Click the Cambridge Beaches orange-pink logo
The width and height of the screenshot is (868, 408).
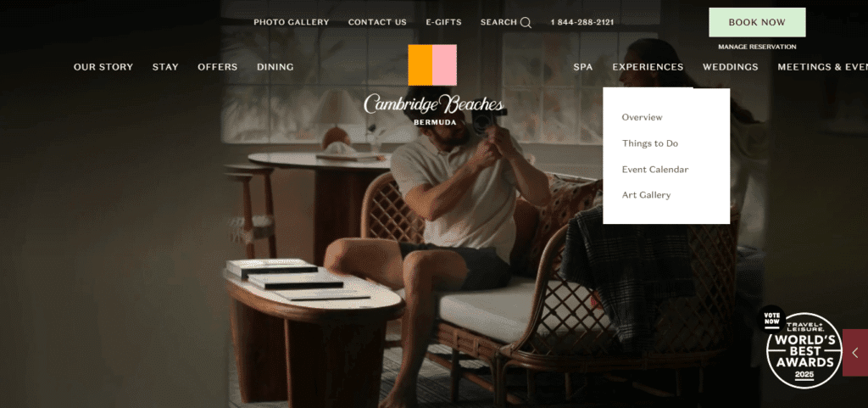(x=432, y=64)
